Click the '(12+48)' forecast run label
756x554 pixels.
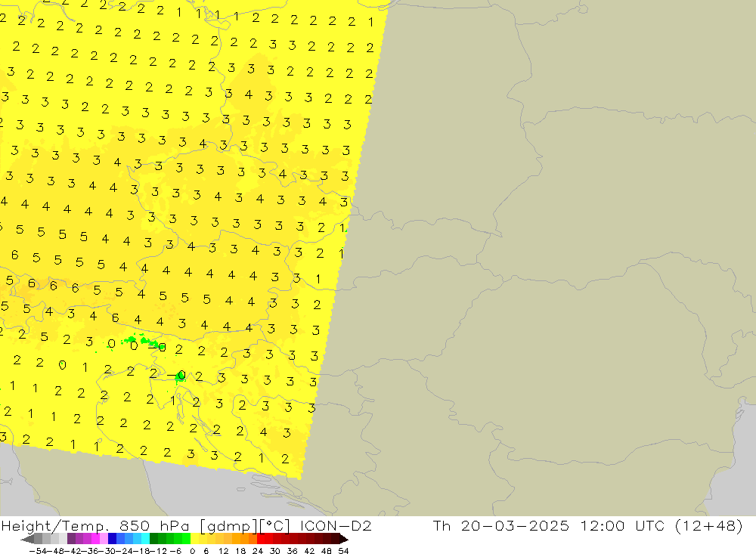coord(709,525)
